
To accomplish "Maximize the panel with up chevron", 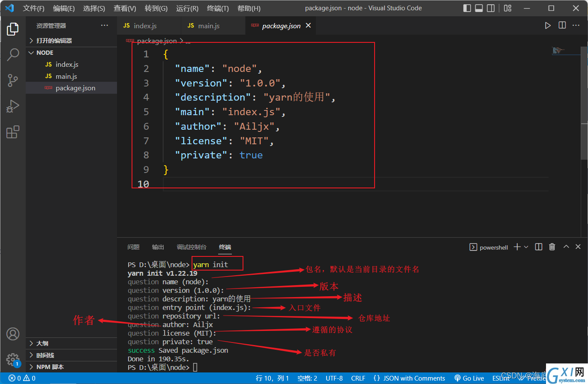I will [566, 247].
